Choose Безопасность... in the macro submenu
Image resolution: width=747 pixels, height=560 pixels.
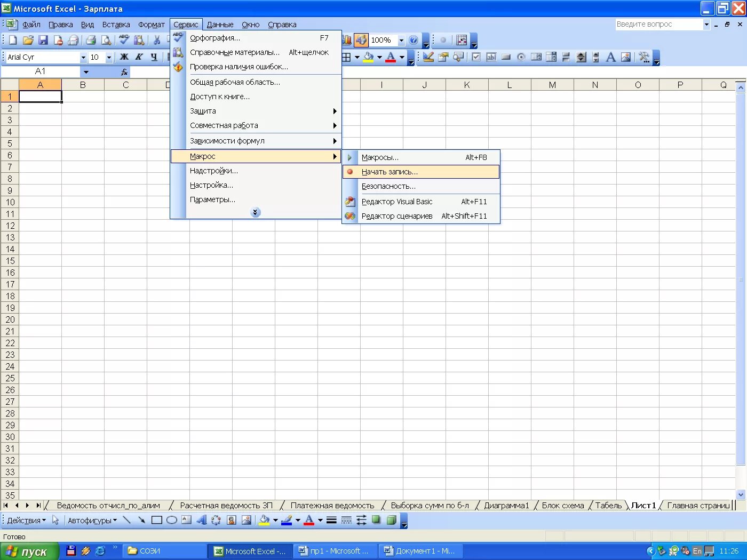click(x=421, y=186)
